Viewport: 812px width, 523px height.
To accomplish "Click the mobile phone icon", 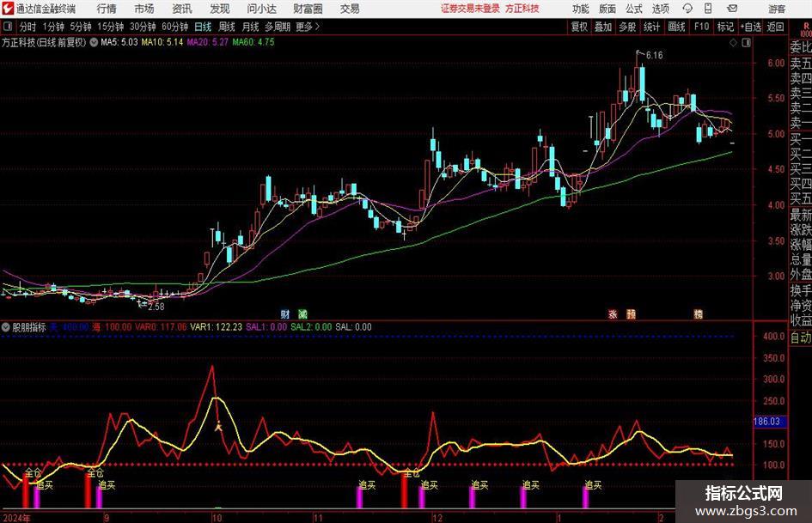I will coord(708,9).
